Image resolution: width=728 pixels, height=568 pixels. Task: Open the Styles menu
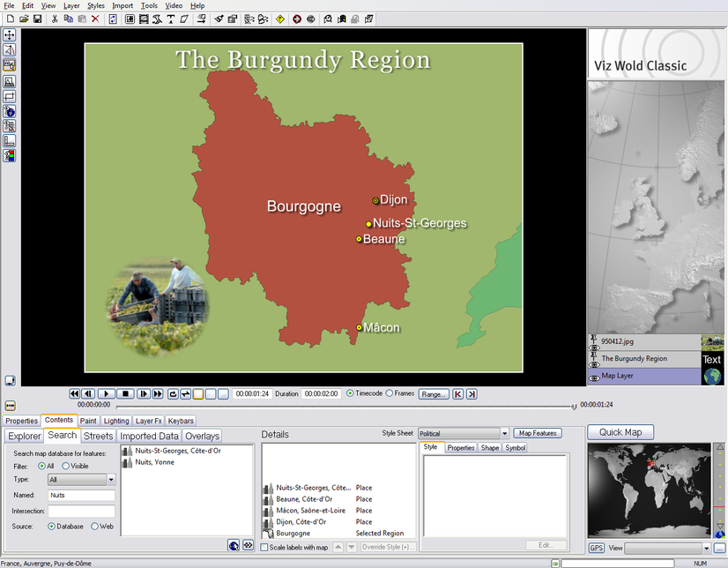95,5
